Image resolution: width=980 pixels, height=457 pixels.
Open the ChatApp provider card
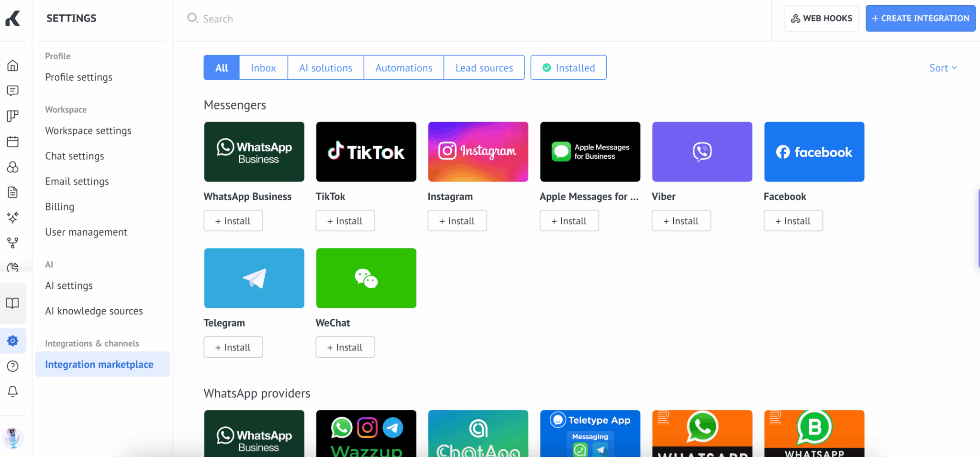[x=478, y=433]
